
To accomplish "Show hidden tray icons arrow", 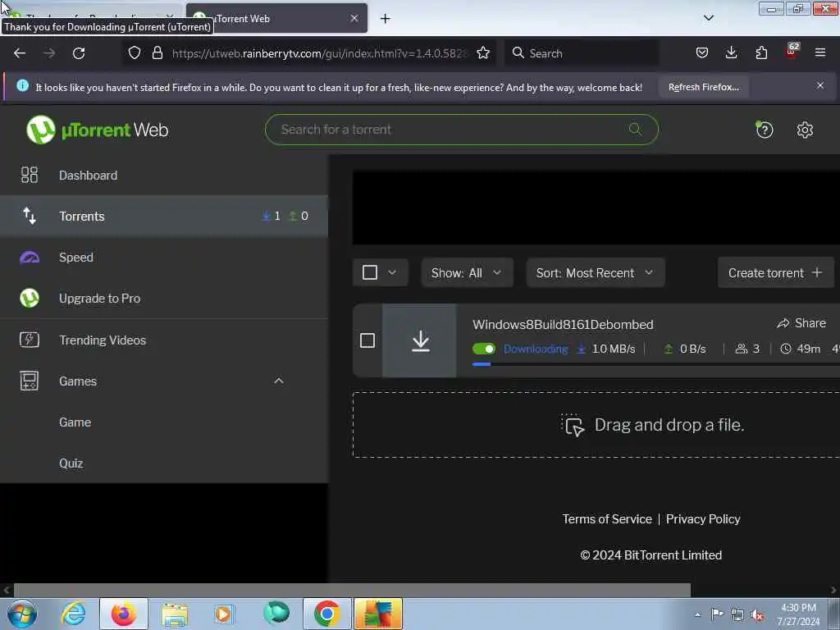I will [x=697, y=614].
